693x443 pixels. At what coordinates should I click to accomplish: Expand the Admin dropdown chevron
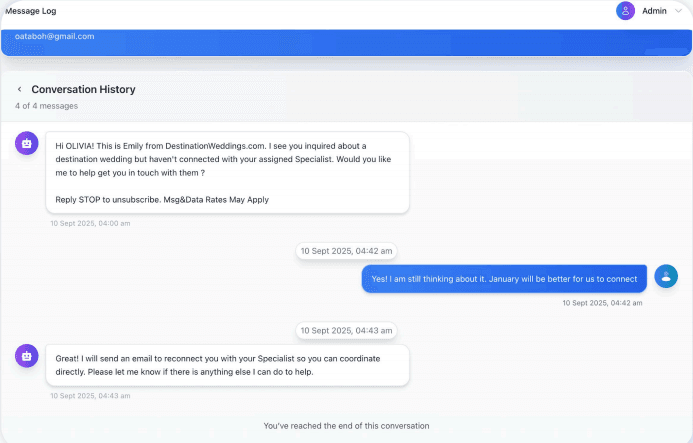(679, 11)
